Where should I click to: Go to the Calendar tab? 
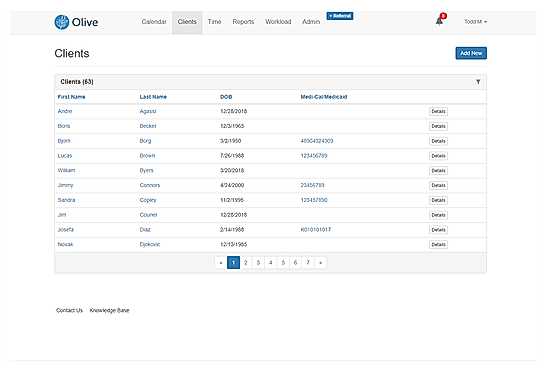(154, 22)
